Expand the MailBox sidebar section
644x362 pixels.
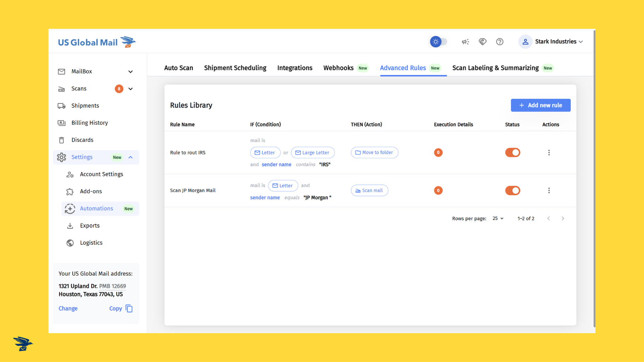[130, 71]
